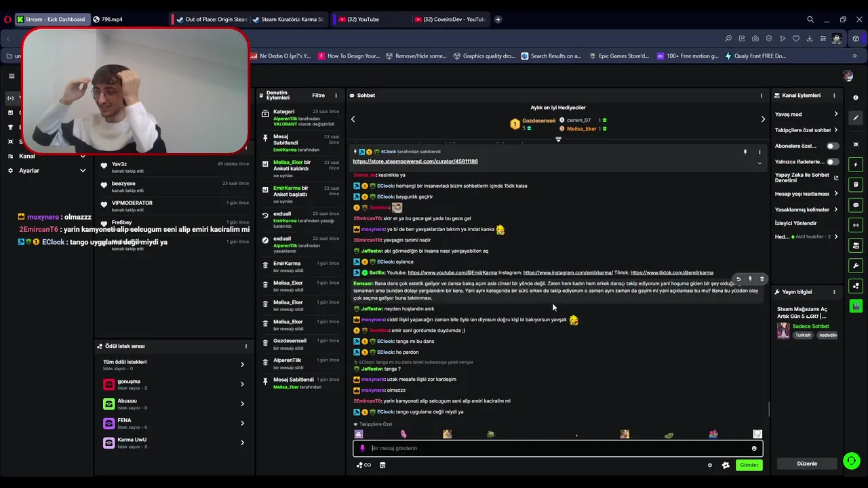This screenshot has width=868, height=488.
Task: Open Filtre in Denetim Eylemleri
Action: [x=318, y=96]
